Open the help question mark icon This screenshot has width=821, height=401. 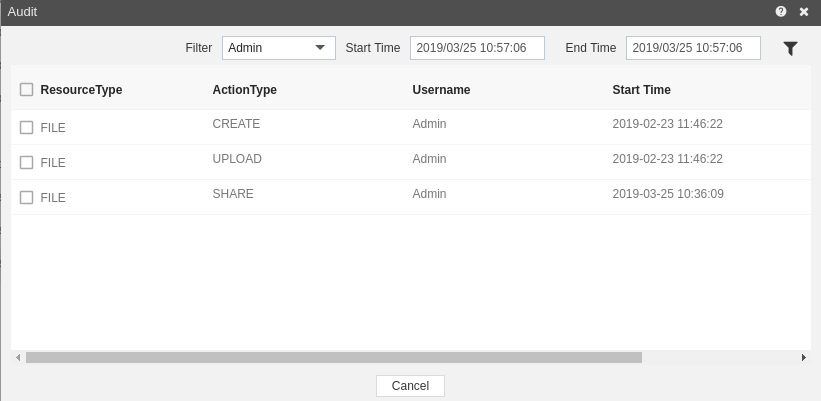point(781,12)
